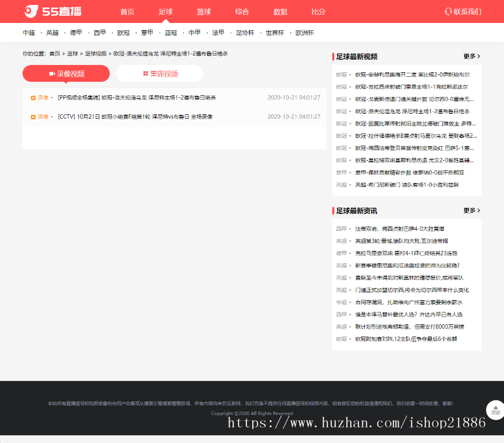Click 欧冠 tag beside 安赫利尼奥 video
Image resolution: width=504 pixels, height=443 pixels.
pyautogui.click(x=342, y=74)
